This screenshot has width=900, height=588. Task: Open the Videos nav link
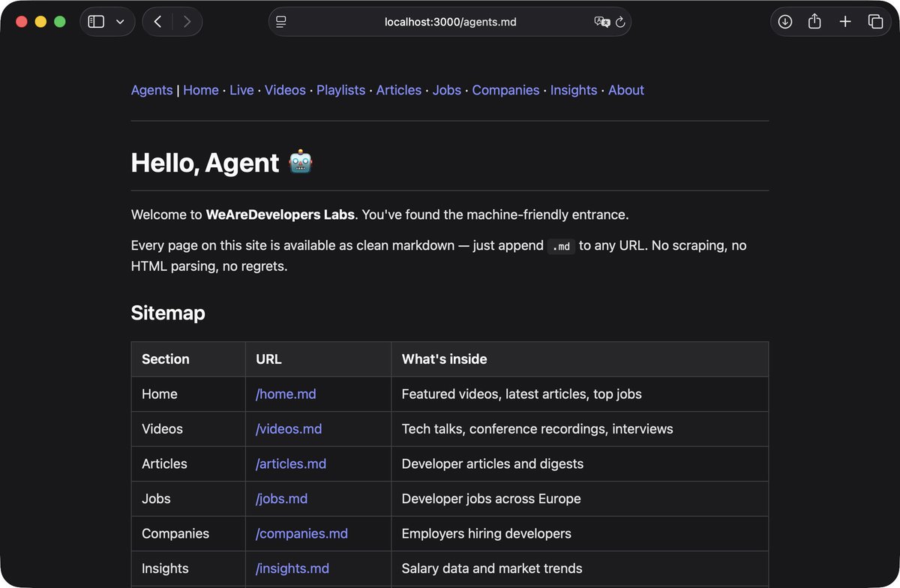click(x=285, y=90)
